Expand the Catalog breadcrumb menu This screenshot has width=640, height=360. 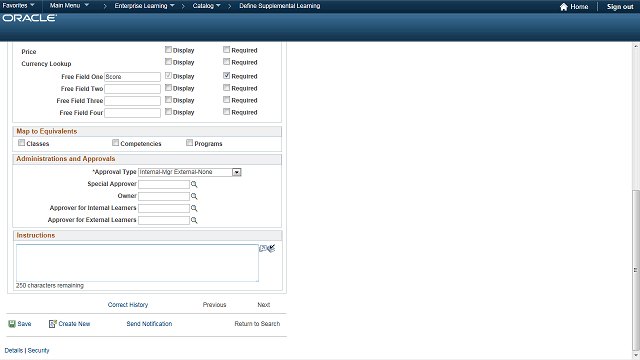pos(207,6)
